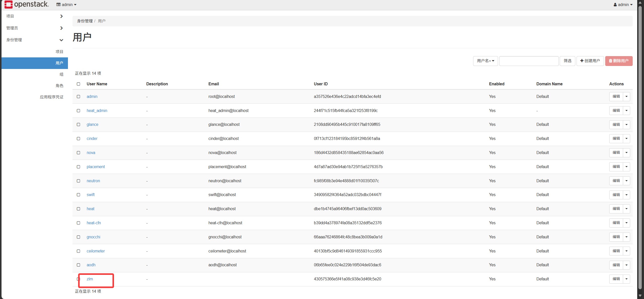Click the page scrollbar up arrow
644x299 pixels.
coord(640,3)
